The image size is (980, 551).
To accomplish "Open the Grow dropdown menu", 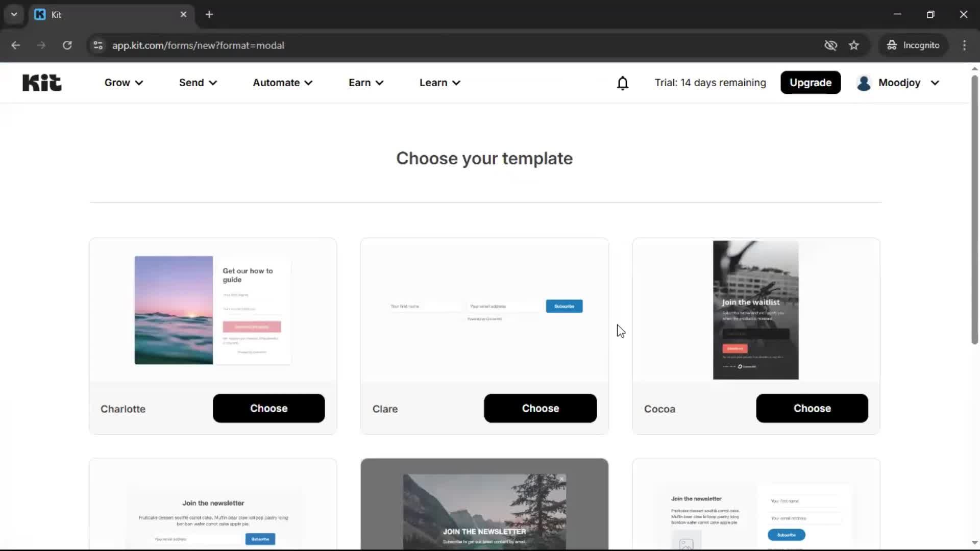I will pos(123,82).
